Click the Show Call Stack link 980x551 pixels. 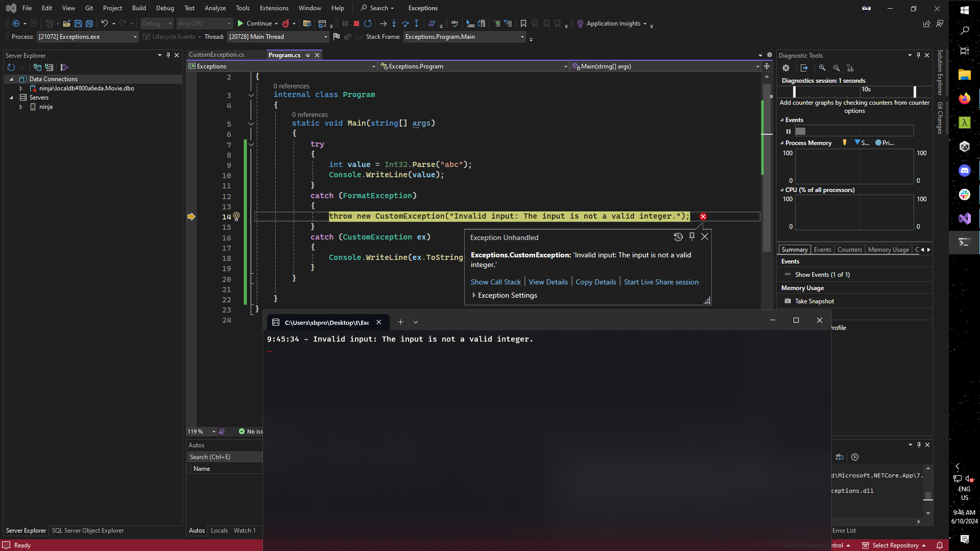pos(495,282)
